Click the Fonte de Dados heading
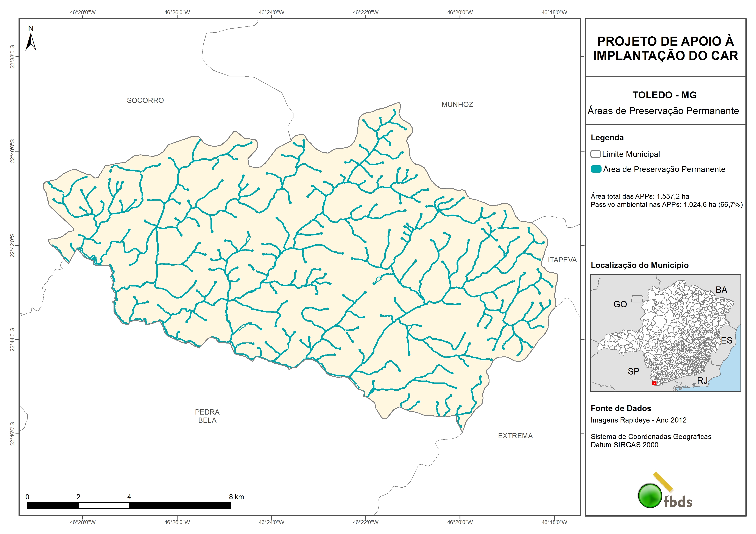The width and height of the screenshot is (756, 534). coord(621,408)
